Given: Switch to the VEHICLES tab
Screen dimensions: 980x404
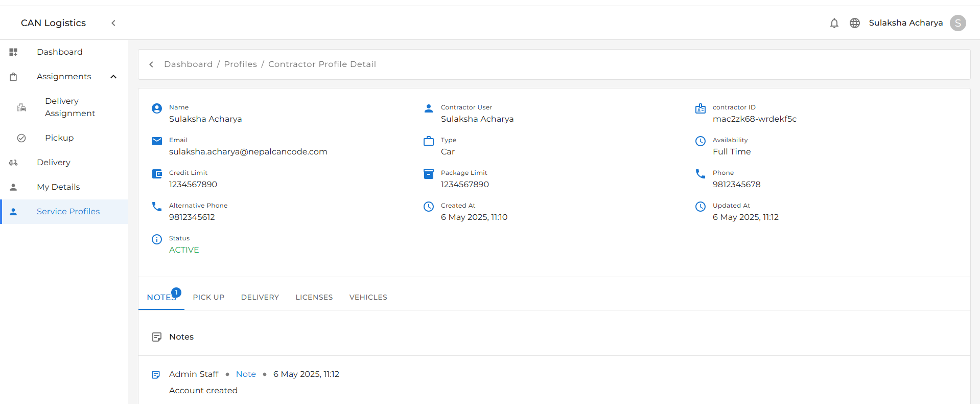Looking at the screenshot, I should pos(368,298).
